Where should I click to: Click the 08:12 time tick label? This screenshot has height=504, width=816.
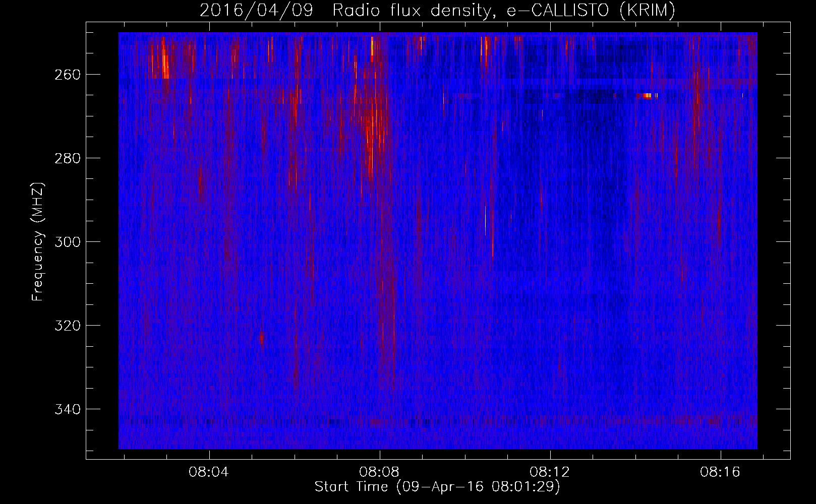pyautogui.click(x=549, y=472)
